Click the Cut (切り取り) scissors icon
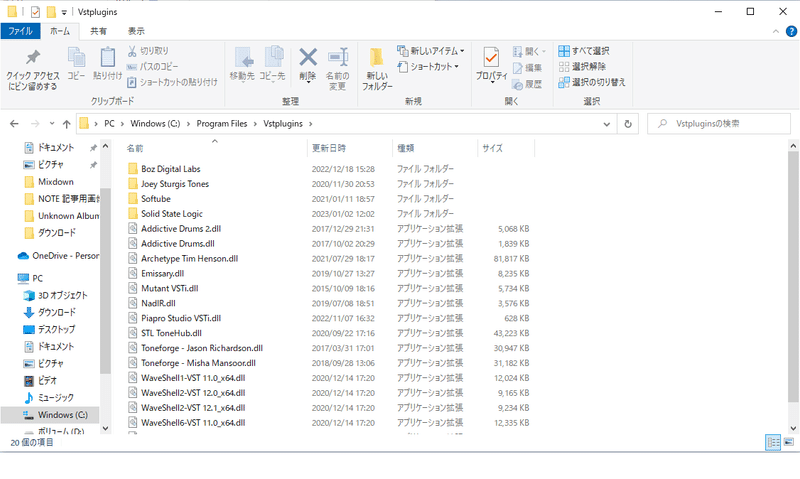The image size is (800, 479). 132,51
